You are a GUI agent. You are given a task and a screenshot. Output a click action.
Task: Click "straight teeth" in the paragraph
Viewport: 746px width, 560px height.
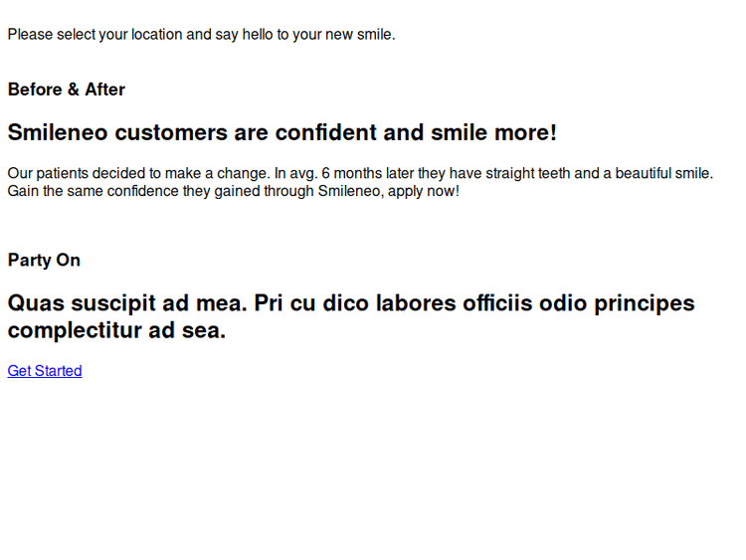tap(523, 173)
